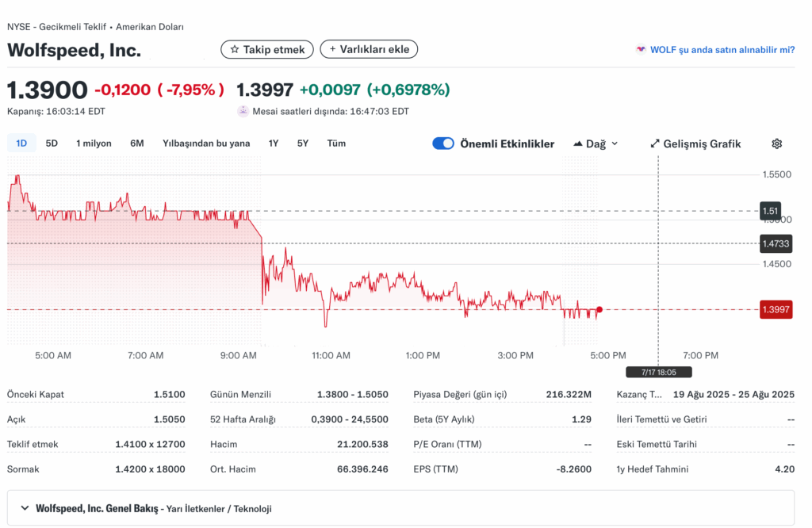Toggle Önemli Etkinlikler switch off
The image size is (812, 528).
pyautogui.click(x=443, y=143)
